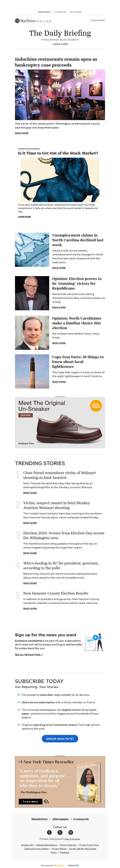Click Shop Now on the Un-Sneaker ad
This screenshot has height=868, width=120.
(26, 415)
